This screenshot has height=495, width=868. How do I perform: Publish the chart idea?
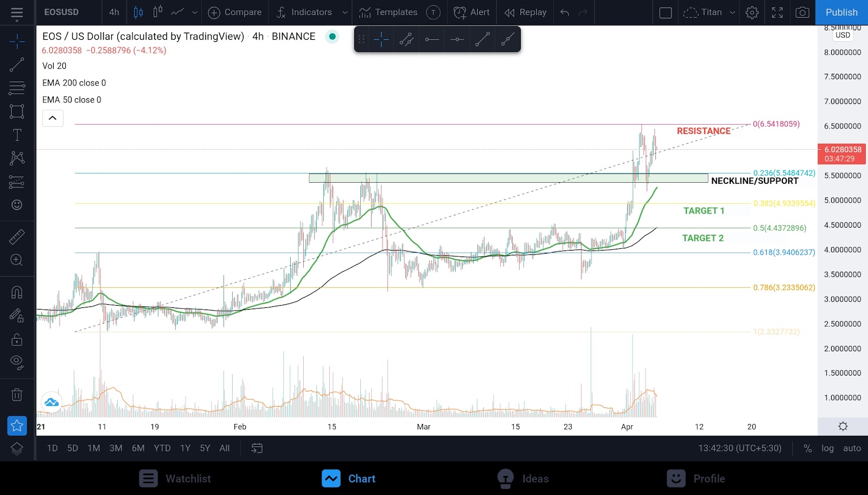842,12
